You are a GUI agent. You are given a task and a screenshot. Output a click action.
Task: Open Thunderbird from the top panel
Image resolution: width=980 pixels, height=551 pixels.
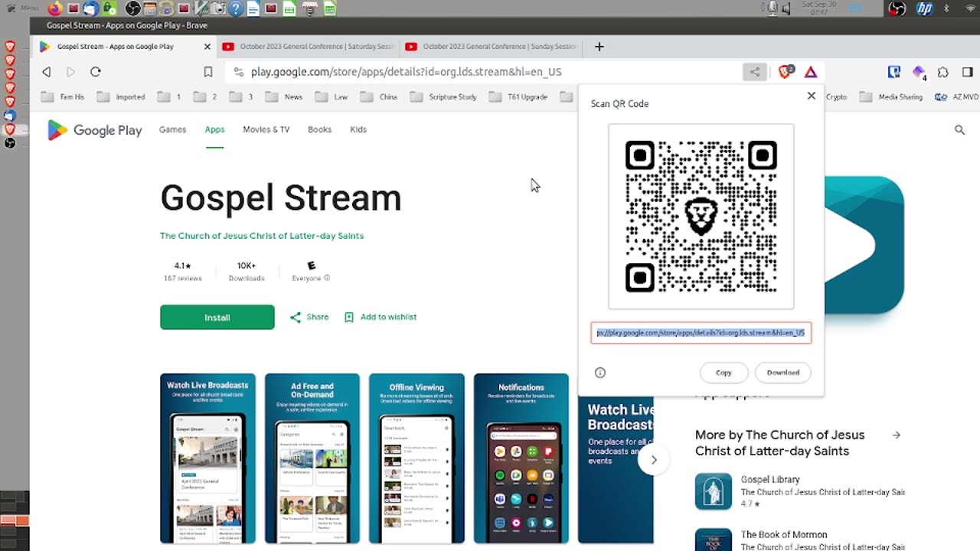pyautogui.click(x=91, y=8)
